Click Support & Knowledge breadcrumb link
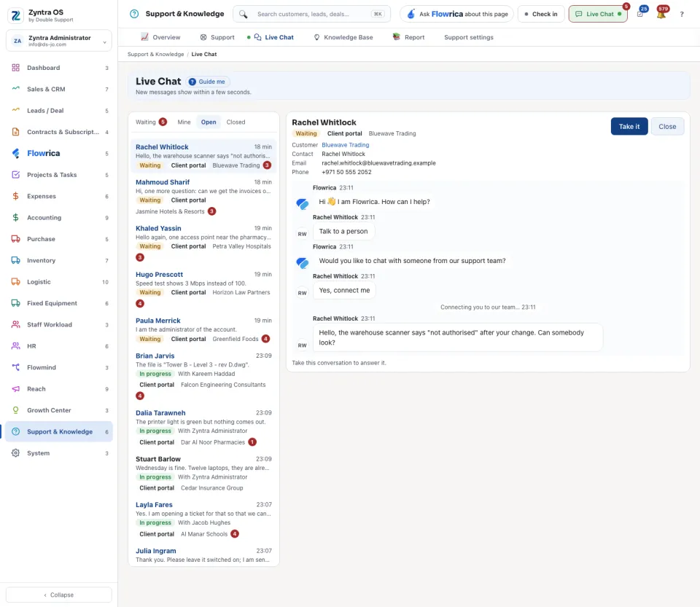Image resolution: width=700 pixels, height=607 pixels. [155, 55]
